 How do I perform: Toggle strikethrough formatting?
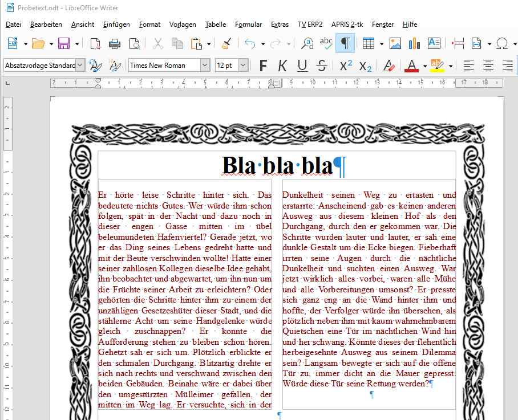pyautogui.click(x=322, y=66)
